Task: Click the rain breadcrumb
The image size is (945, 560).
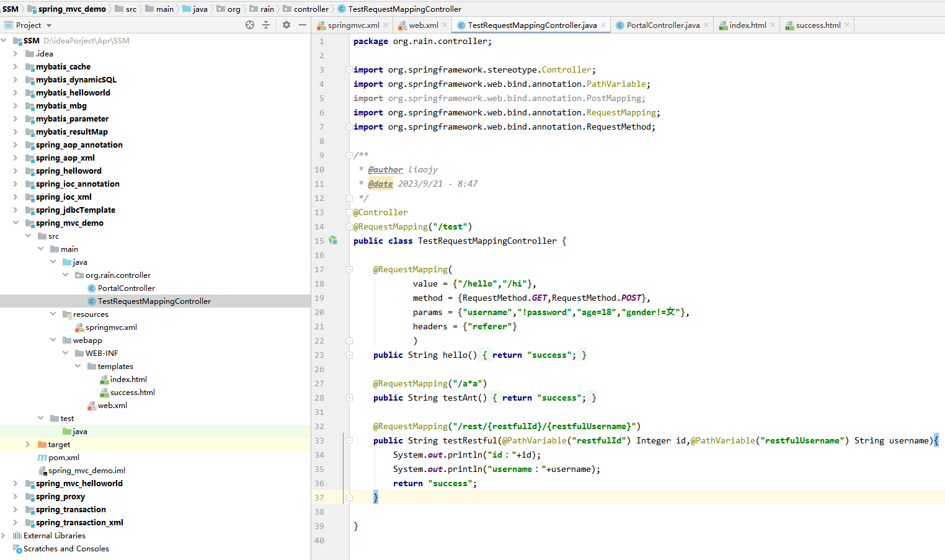Action: (x=267, y=9)
